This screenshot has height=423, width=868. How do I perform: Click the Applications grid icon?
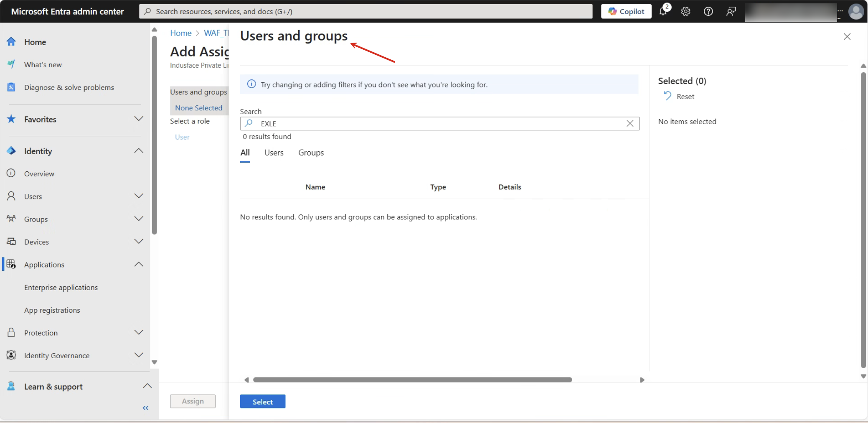click(11, 264)
